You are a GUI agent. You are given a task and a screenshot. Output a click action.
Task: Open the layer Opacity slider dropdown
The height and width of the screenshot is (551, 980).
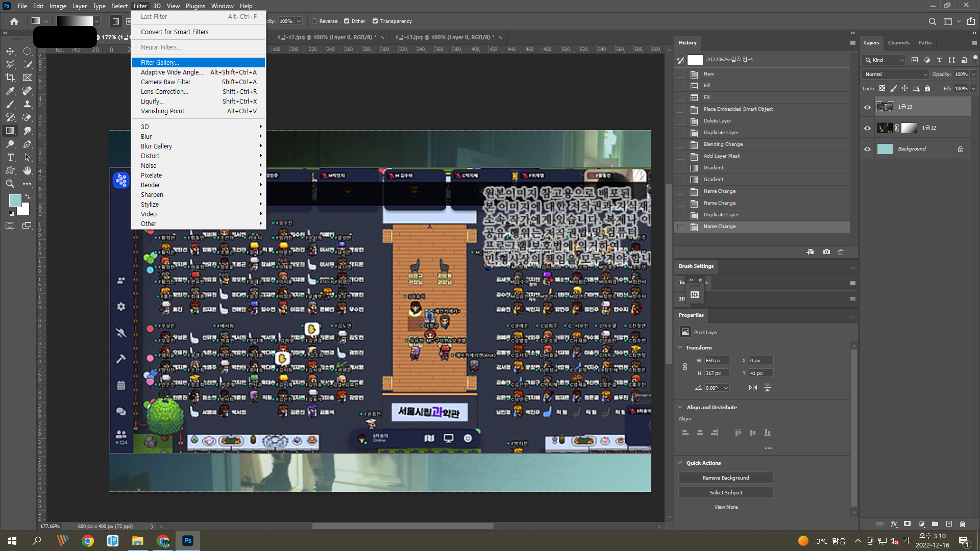click(974, 74)
